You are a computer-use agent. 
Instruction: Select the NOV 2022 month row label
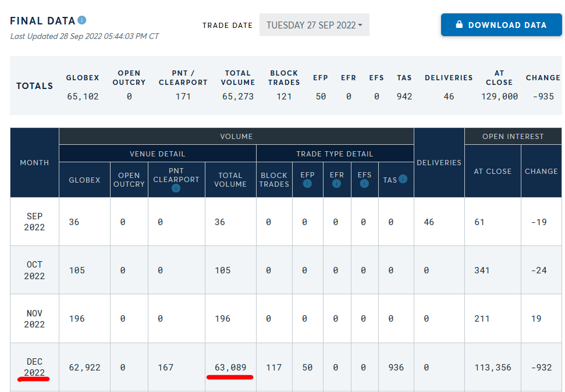click(34, 319)
